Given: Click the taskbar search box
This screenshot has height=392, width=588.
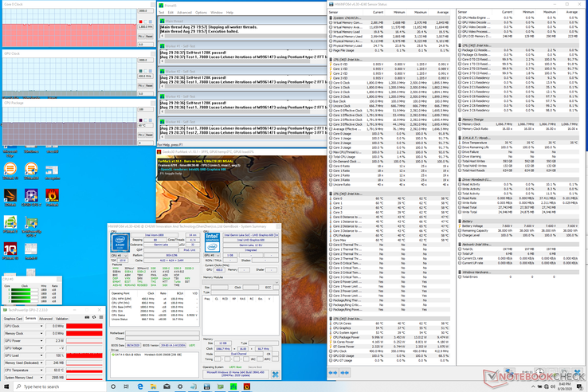Looking at the screenshot, I should 60,386.
